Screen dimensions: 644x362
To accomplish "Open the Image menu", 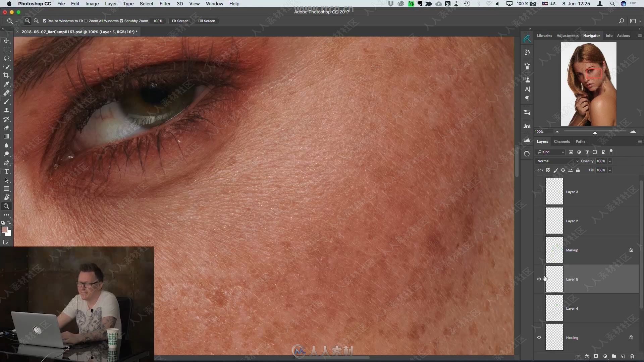I will [x=92, y=4].
